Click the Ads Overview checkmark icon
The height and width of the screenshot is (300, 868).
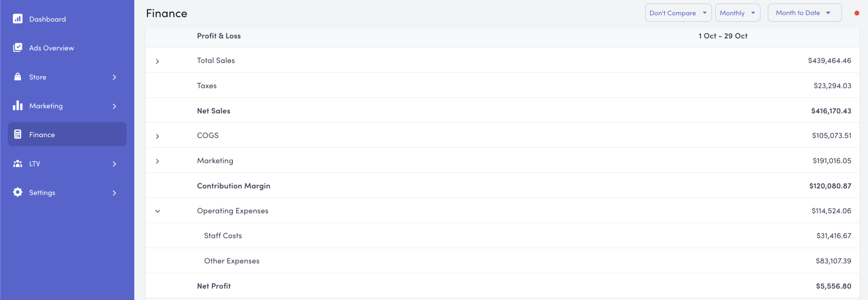click(x=18, y=48)
